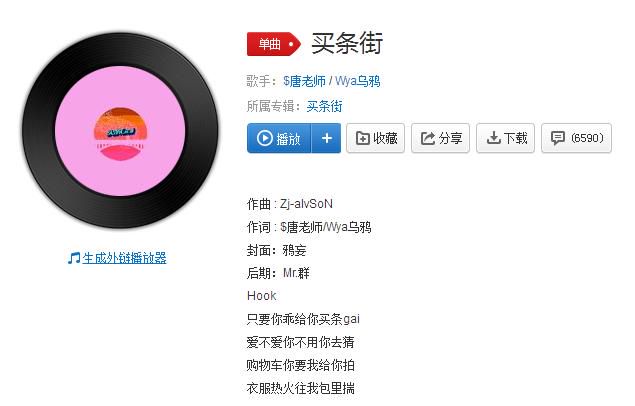Add song to playlist with plus button
635x406 pixels.
pos(326,138)
